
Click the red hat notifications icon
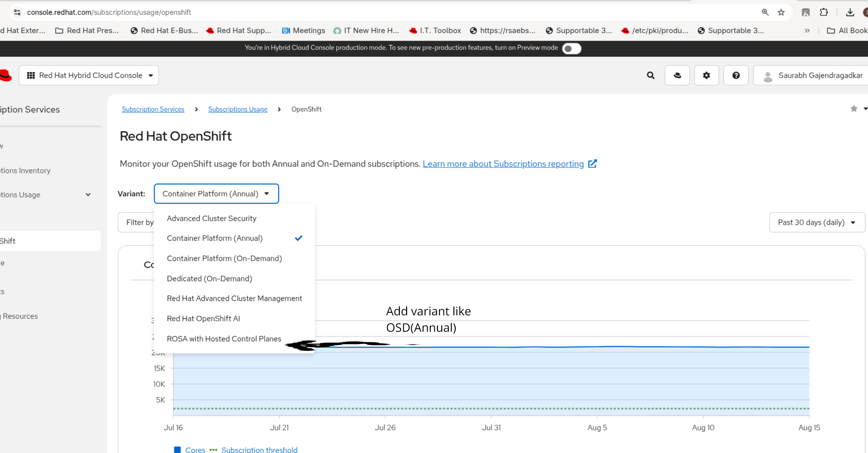pos(677,75)
